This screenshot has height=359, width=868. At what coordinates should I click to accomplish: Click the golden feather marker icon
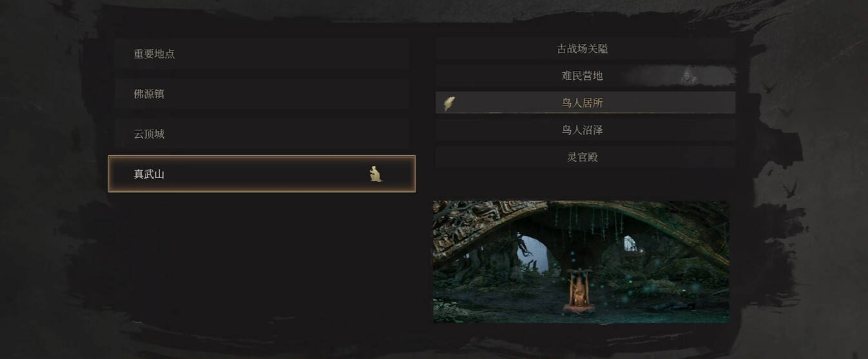tap(449, 103)
